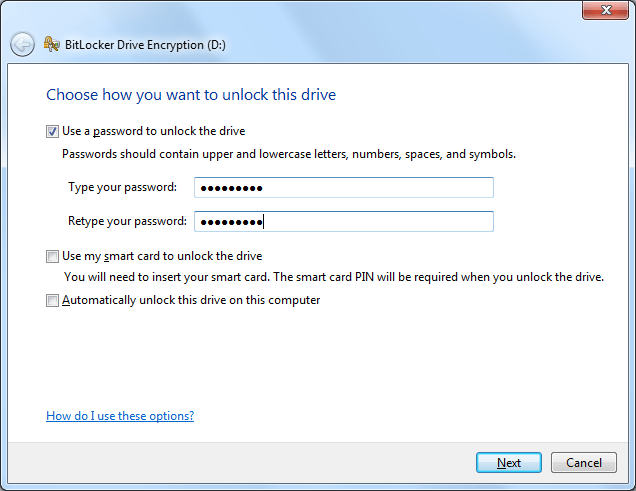
Task: Enable the smart card unlock checkbox
Action: click(x=52, y=257)
